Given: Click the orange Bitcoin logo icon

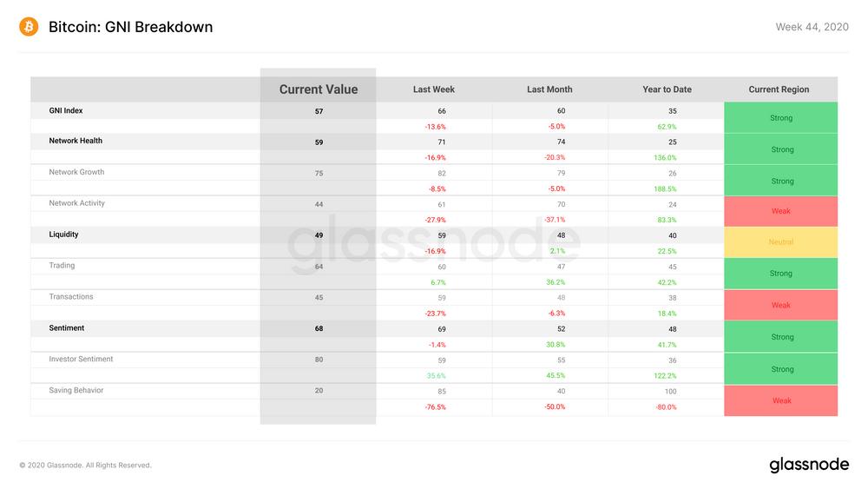Looking at the screenshot, I should click(29, 27).
